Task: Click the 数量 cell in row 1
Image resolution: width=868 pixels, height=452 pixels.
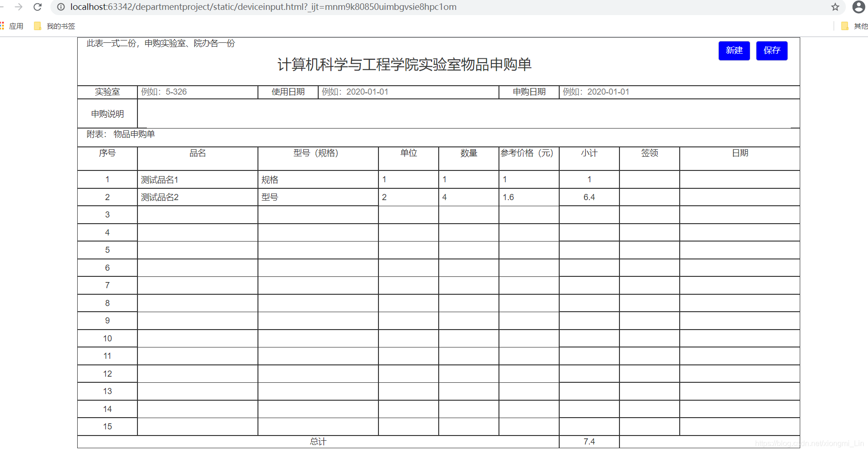Action: coord(469,179)
